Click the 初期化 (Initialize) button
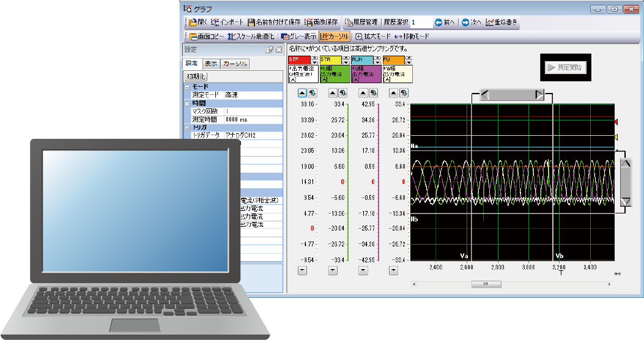This screenshot has width=644, height=340. click(x=197, y=76)
